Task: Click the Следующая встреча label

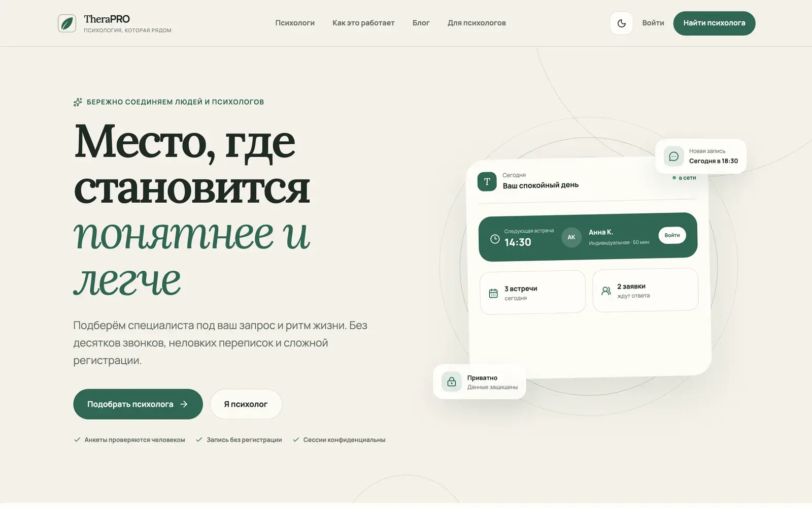Action: (x=529, y=231)
